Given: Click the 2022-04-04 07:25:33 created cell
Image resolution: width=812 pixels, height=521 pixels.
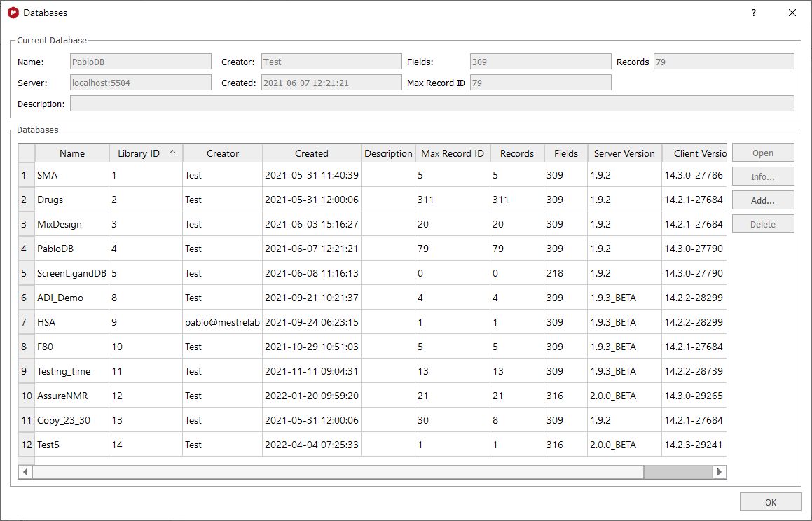Looking at the screenshot, I should [x=312, y=445].
